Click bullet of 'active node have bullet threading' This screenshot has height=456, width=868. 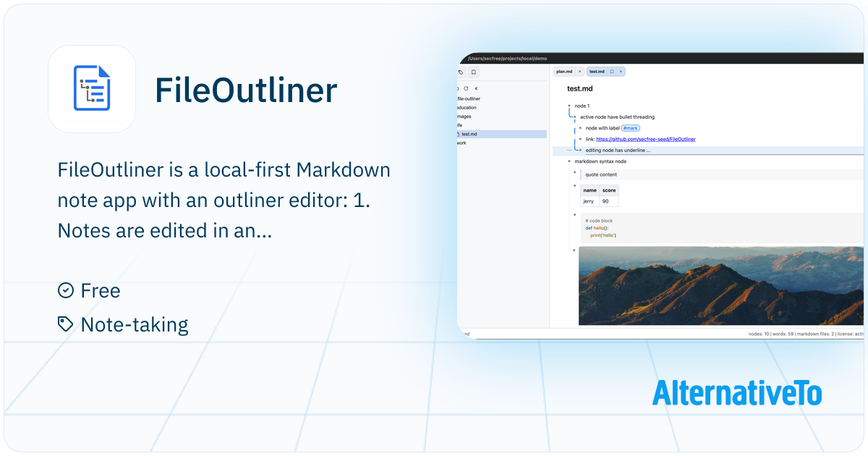(x=574, y=117)
